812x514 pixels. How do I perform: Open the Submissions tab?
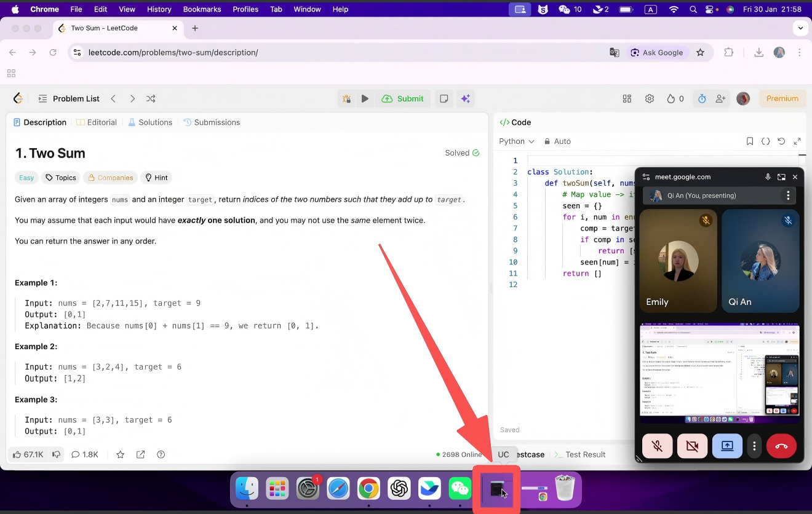211,122
